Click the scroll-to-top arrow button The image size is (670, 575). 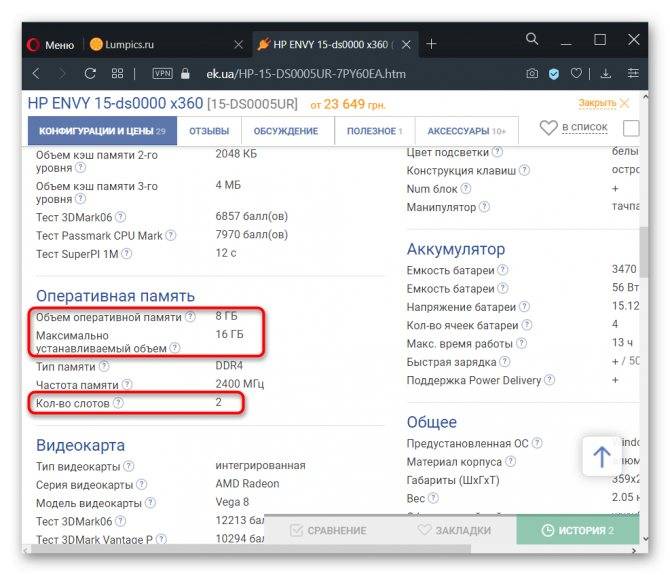pos(602,457)
